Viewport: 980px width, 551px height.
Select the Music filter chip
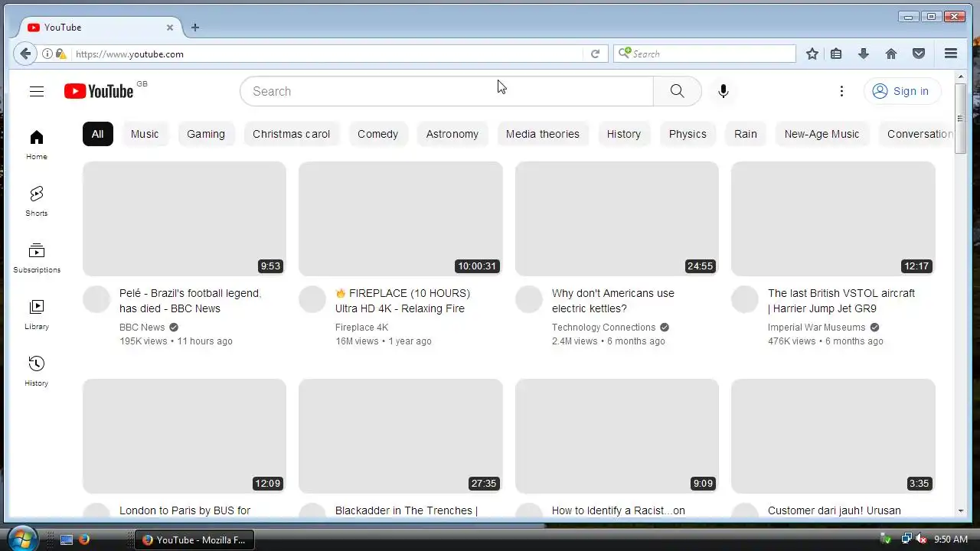point(145,134)
